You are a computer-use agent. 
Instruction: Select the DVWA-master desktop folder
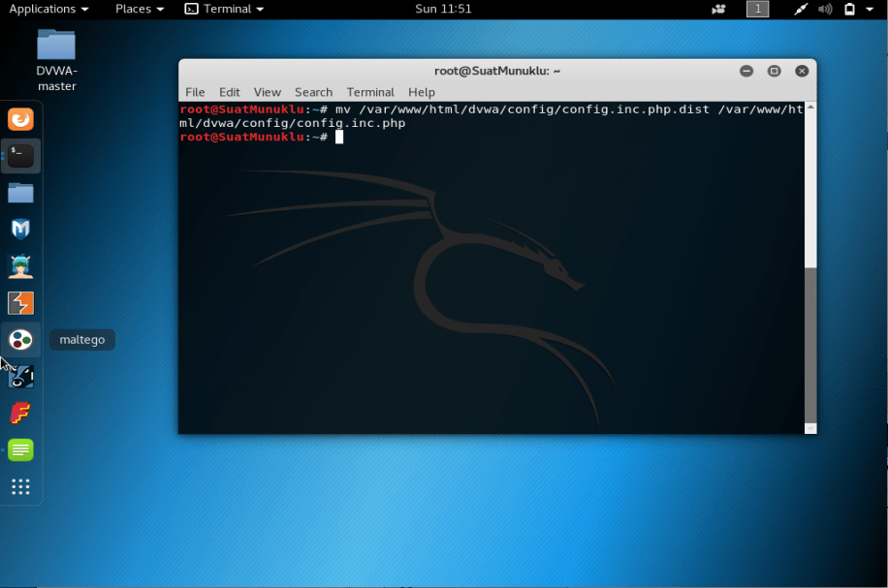tap(56, 61)
